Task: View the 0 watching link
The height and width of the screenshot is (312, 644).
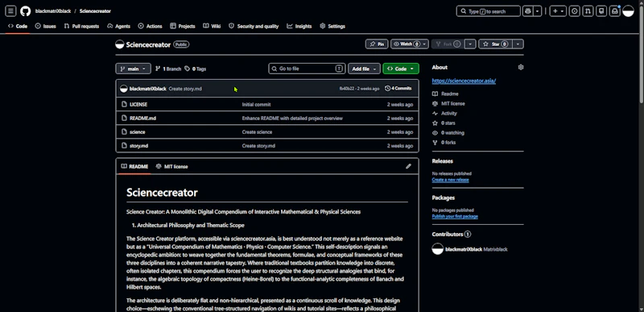Action: tap(448, 133)
